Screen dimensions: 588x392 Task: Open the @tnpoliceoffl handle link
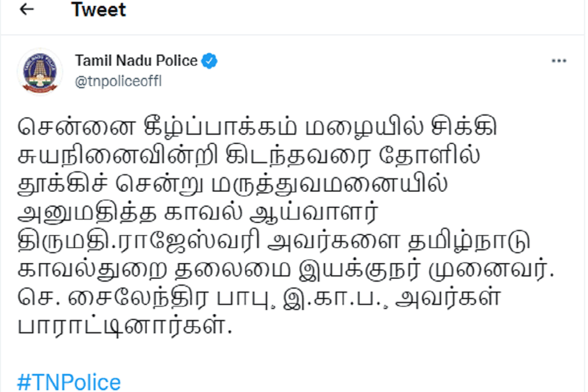click(x=118, y=81)
